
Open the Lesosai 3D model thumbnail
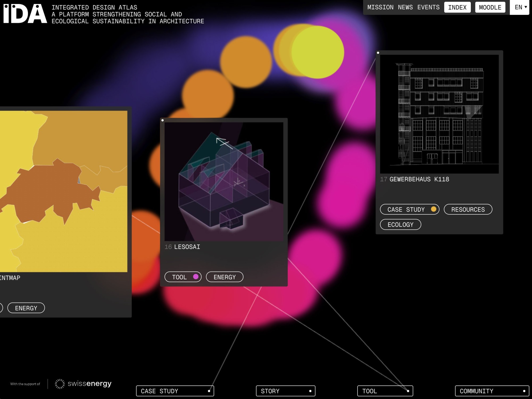pos(224,182)
